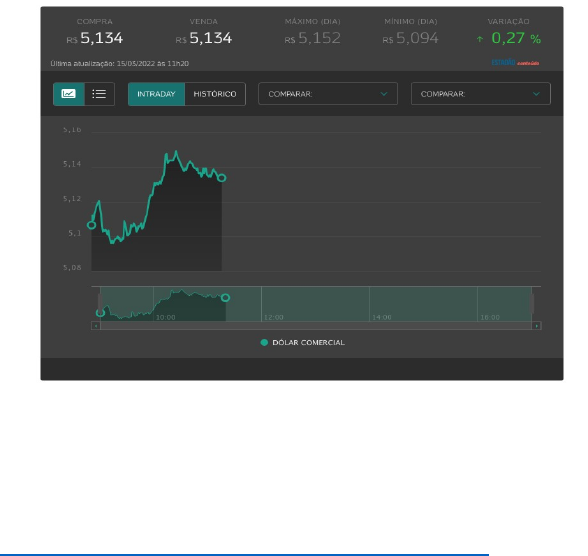The width and height of the screenshot is (588, 556).
Task: Select the INTRADAY tab
Action: [156, 94]
